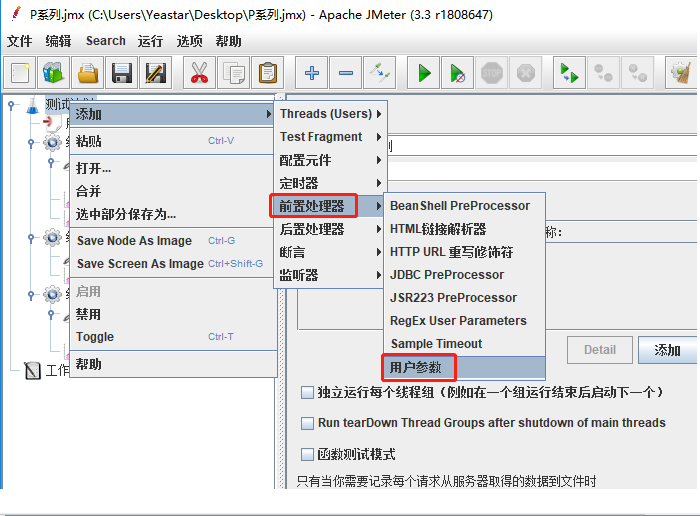
Task: Expand the 监听器 submenu
Action: [330, 275]
